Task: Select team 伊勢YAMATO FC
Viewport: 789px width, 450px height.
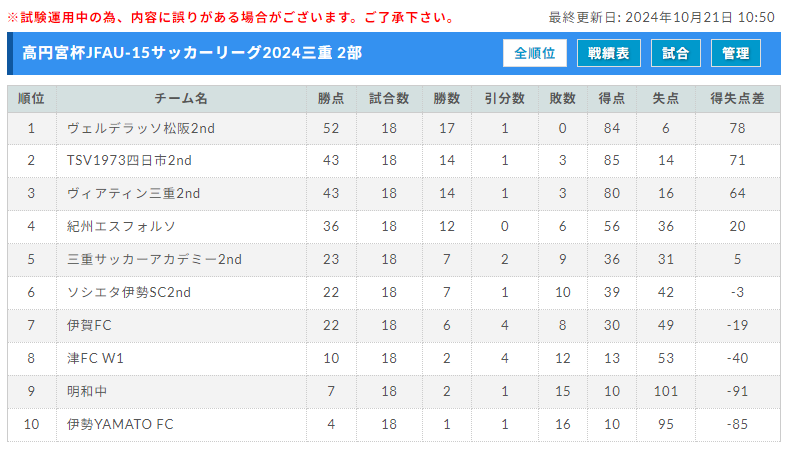Action: 120,424
